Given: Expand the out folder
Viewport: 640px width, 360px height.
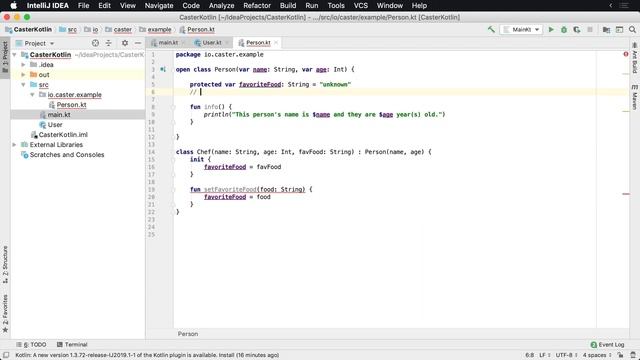Looking at the screenshot, I should coord(23,75).
